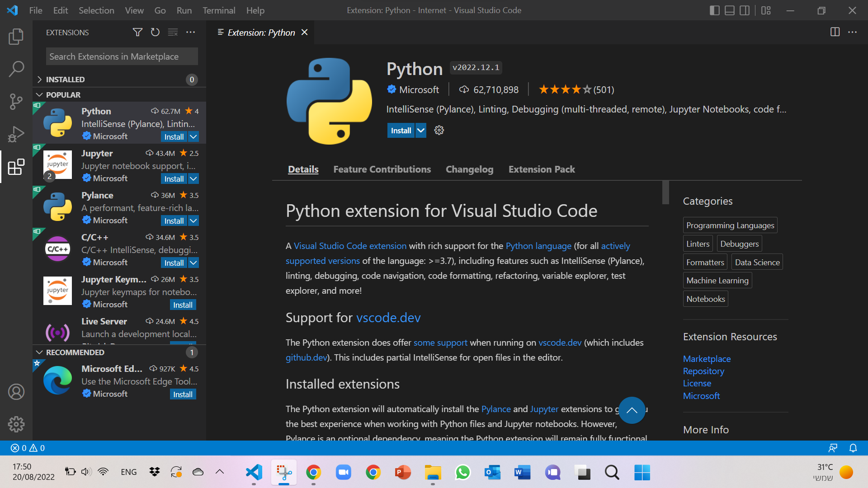Viewport: 868px width, 488px height.
Task: Click the readme vertical scrollbar thumb
Action: (665, 192)
